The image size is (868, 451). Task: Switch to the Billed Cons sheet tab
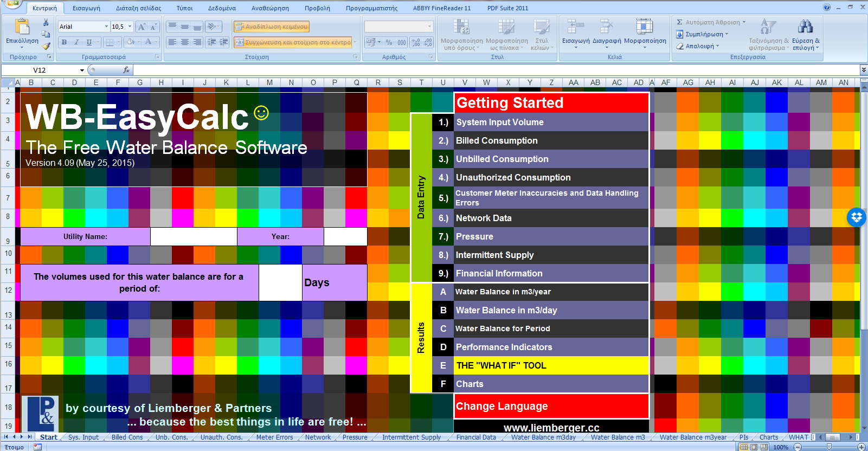[x=127, y=437]
